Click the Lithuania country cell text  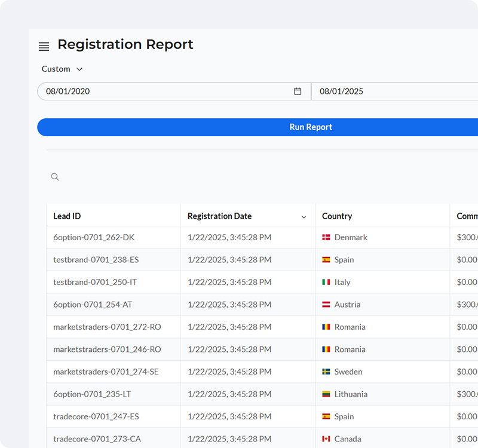351,394
